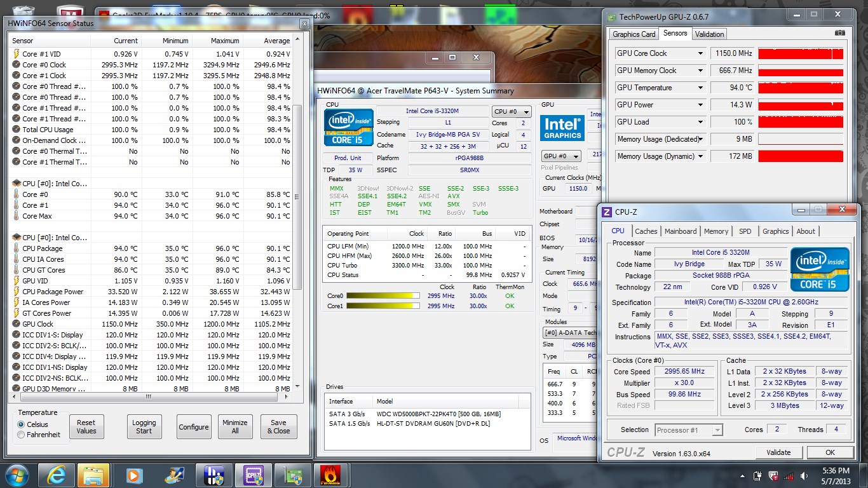The height and width of the screenshot is (488, 868).
Task: Open the SPD tab in CPU-Z
Action: (745, 231)
